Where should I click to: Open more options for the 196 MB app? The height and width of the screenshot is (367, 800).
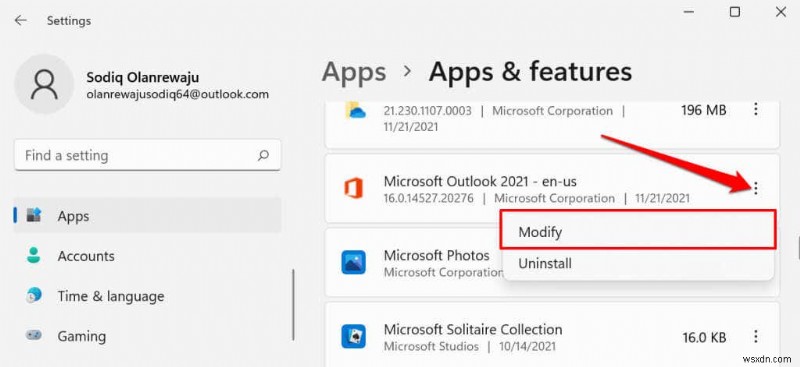[x=756, y=109]
